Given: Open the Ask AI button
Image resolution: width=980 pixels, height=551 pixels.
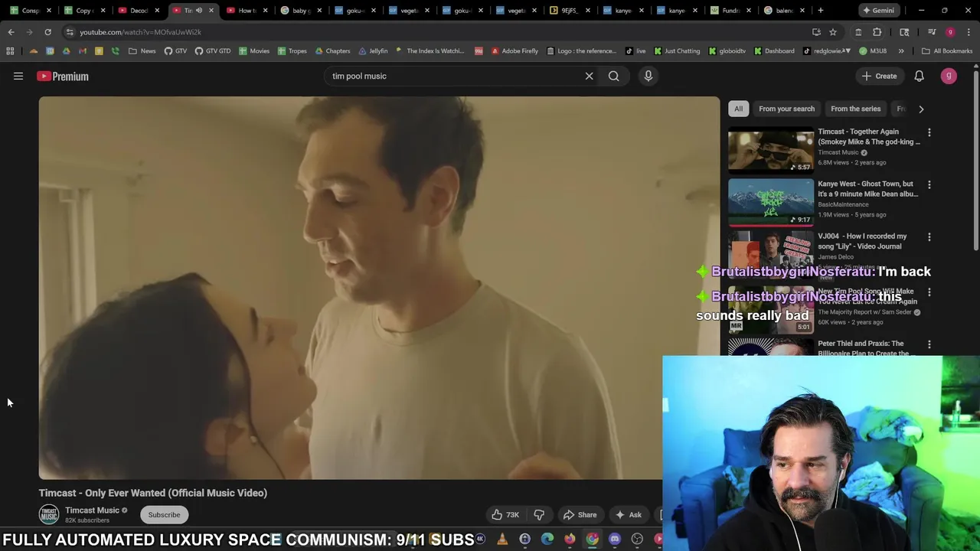Looking at the screenshot, I should pyautogui.click(x=629, y=515).
